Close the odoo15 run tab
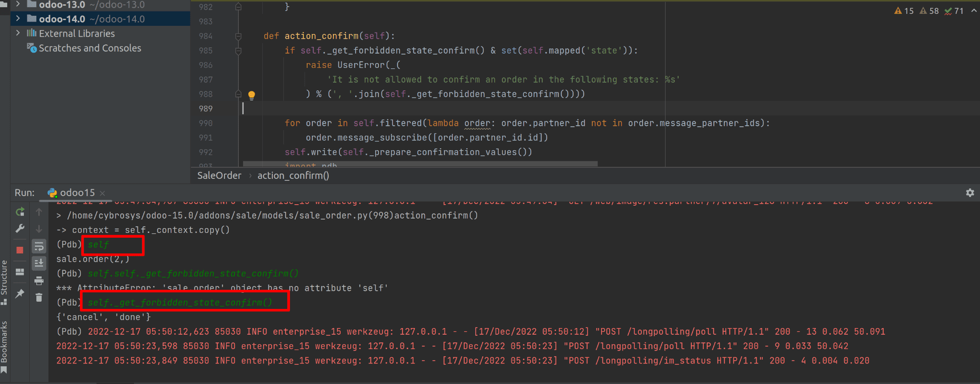Image resolution: width=980 pixels, height=384 pixels. pos(102,193)
